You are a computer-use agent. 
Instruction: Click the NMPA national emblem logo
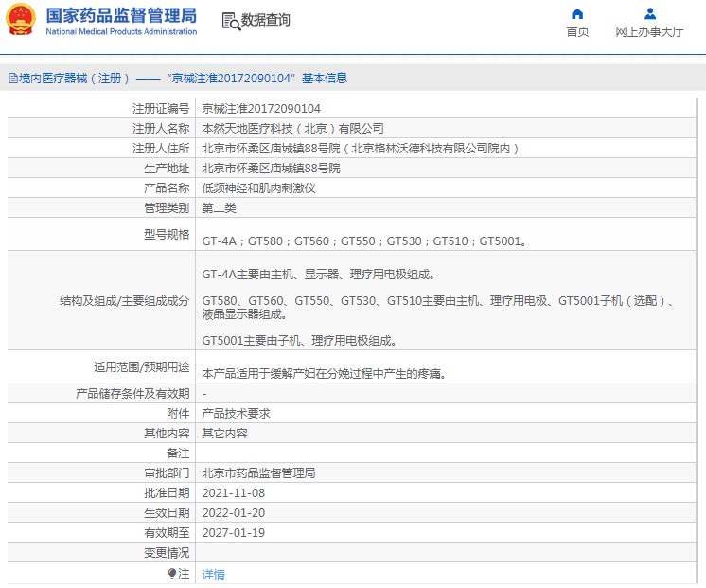(21, 19)
